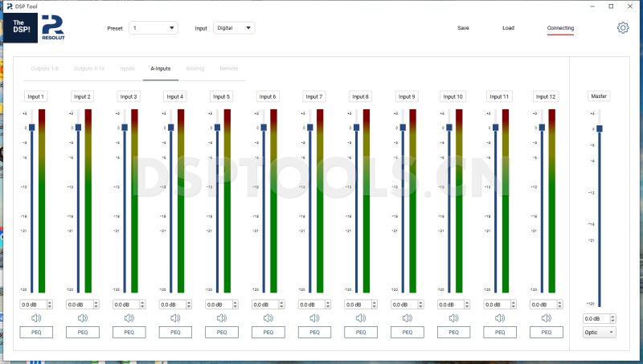Mute Input 5 with speaker icon
The width and height of the screenshot is (643, 364).
pos(222,318)
